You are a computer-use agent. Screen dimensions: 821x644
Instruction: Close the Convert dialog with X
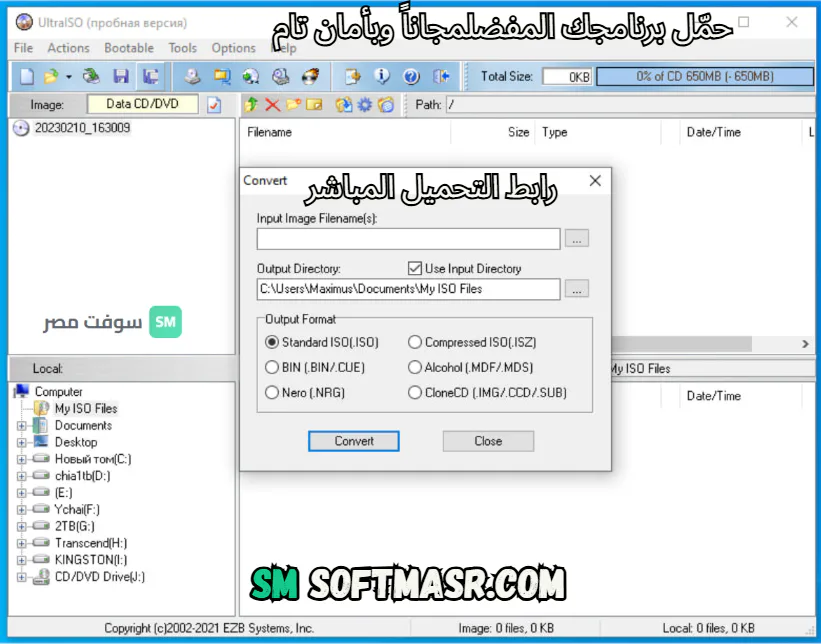click(595, 181)
